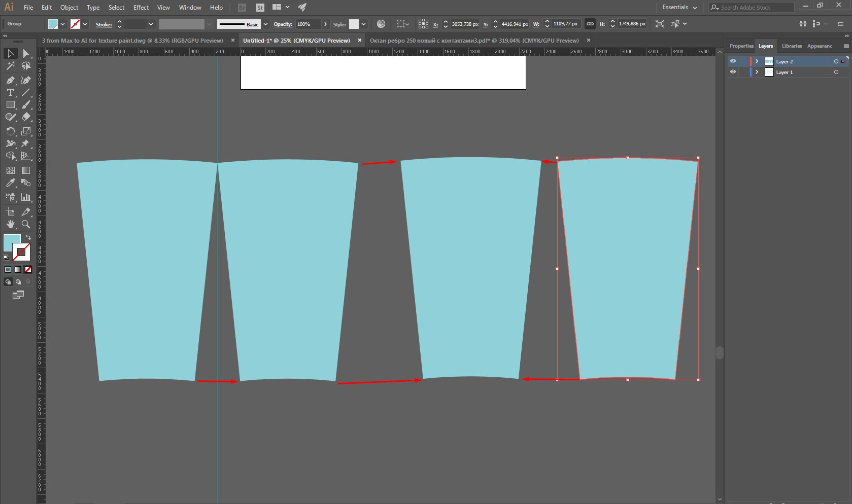Select the Artboard tool
The image size is (852, 504).
pos(10,212)
